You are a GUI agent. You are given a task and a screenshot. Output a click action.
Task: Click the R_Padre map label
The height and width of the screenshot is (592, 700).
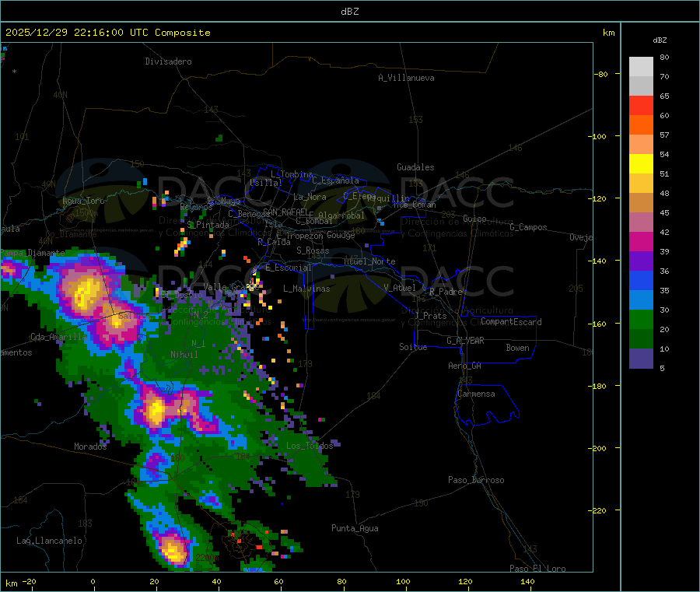[446, 292]
